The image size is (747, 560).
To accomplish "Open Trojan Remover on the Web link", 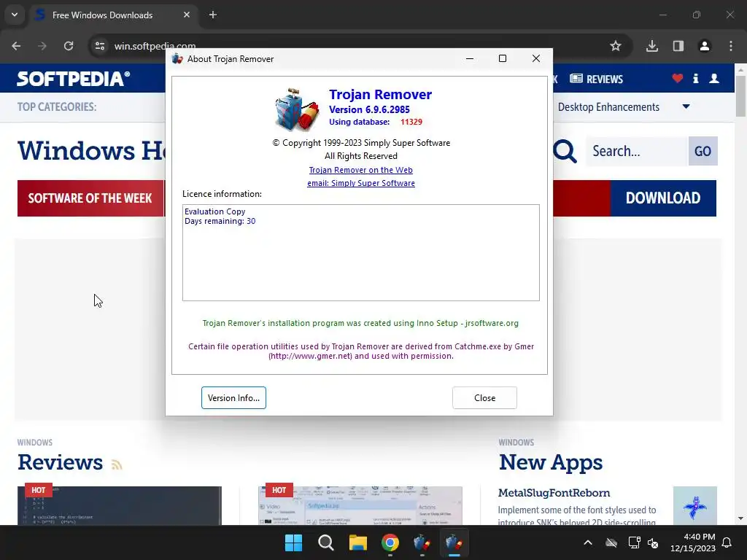I will (360, 170).
